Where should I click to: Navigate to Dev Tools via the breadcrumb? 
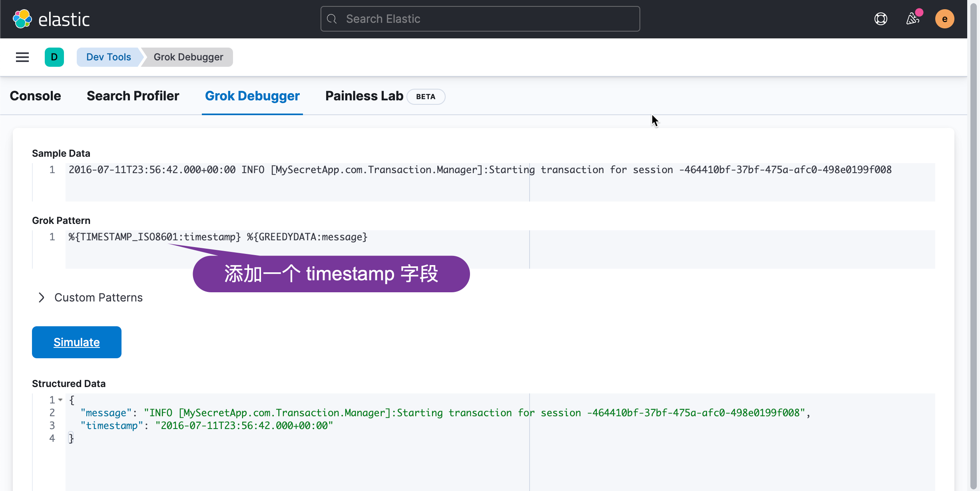[108, 57]
